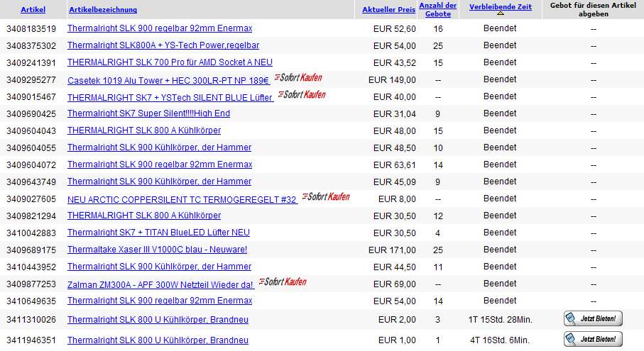Screen dimensions: 644x351
Task: Open Thermalright SK7 Super Silent High End listing
Action: click(148, 113)
